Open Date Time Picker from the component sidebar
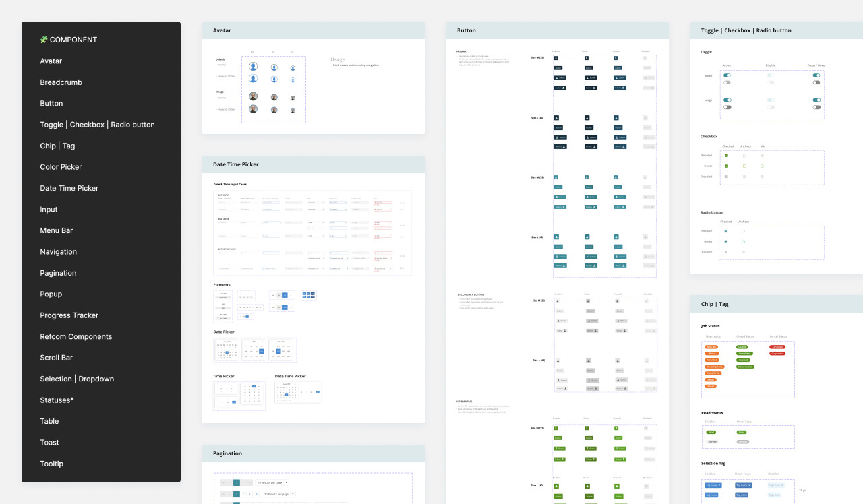Screen dimensions: 863x504 (69, 188)
